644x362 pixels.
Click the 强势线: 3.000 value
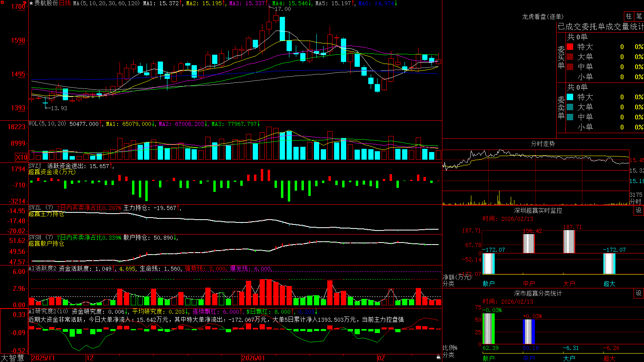point(205,269)
